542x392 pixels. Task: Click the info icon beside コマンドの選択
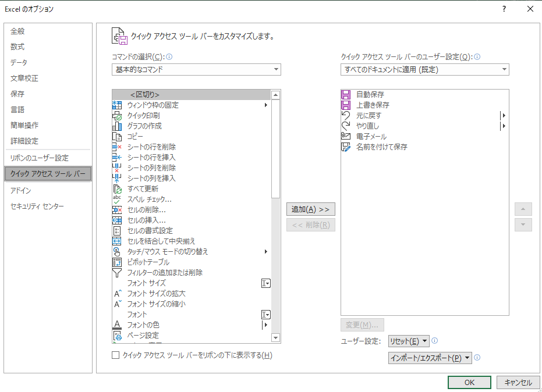[169, 57]
